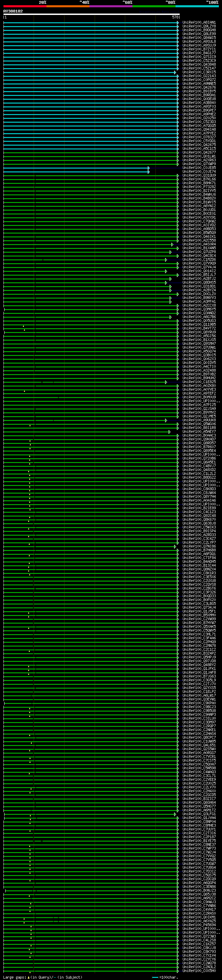222x980 pixels.
Task: Select hit UniRef100_P45694
Action: coord(199,925)
